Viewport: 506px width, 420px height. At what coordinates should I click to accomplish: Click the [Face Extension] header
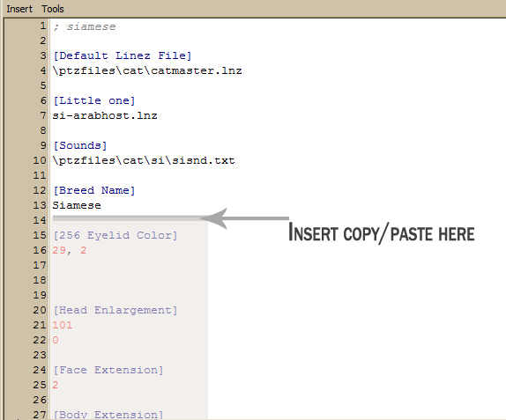(x=108, y=370)
